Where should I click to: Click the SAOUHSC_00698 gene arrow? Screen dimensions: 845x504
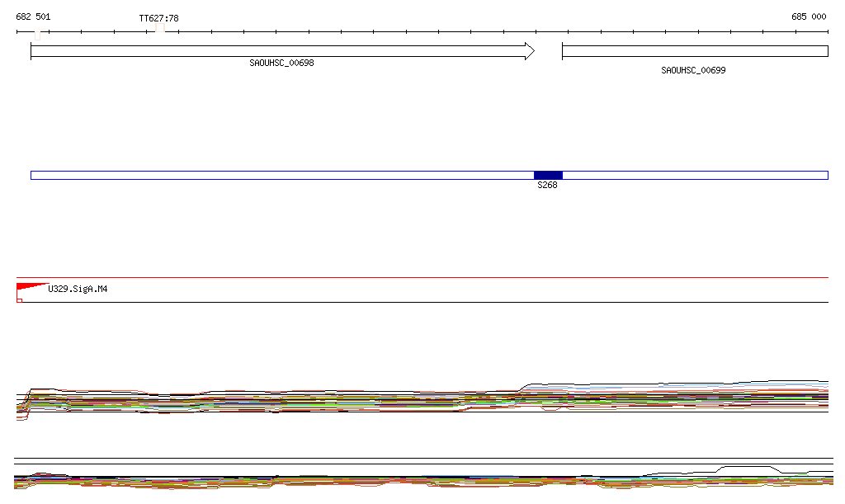tap(281, 51)
